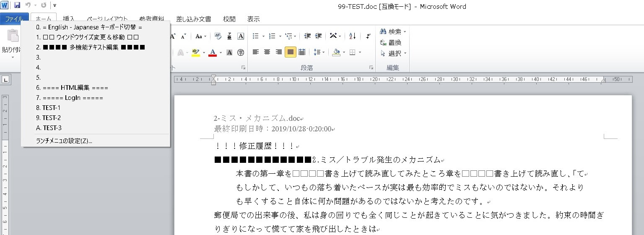644x235 pixels.
Task: Click the Increase Indent icon
Action: [x=319, y=36]
